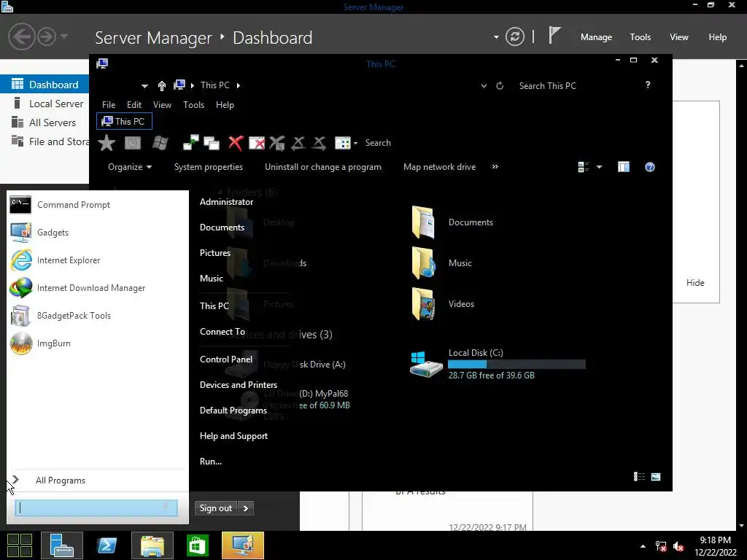
Task: Open the recent locations dropdown arrow
Action: (x=144, y=86)
